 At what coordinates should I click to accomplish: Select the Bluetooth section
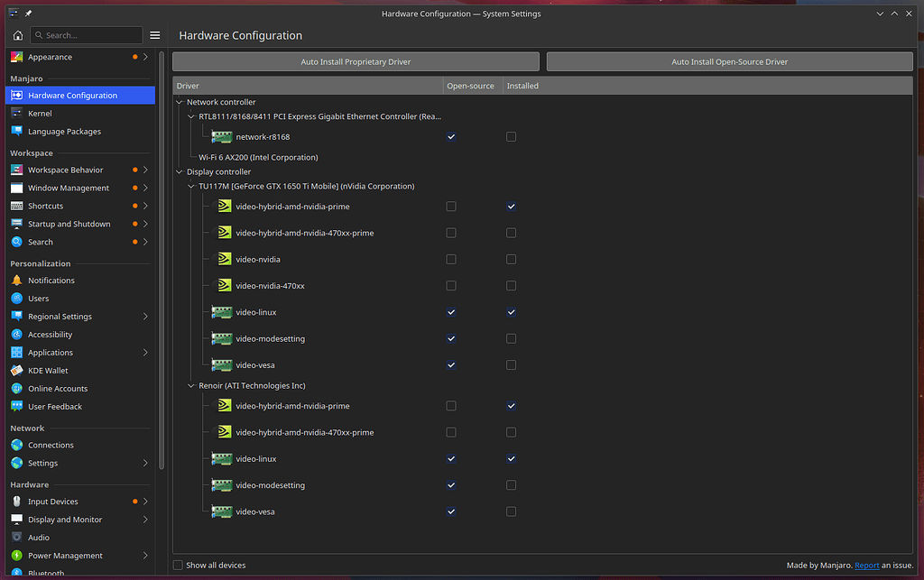pos(45,572)
